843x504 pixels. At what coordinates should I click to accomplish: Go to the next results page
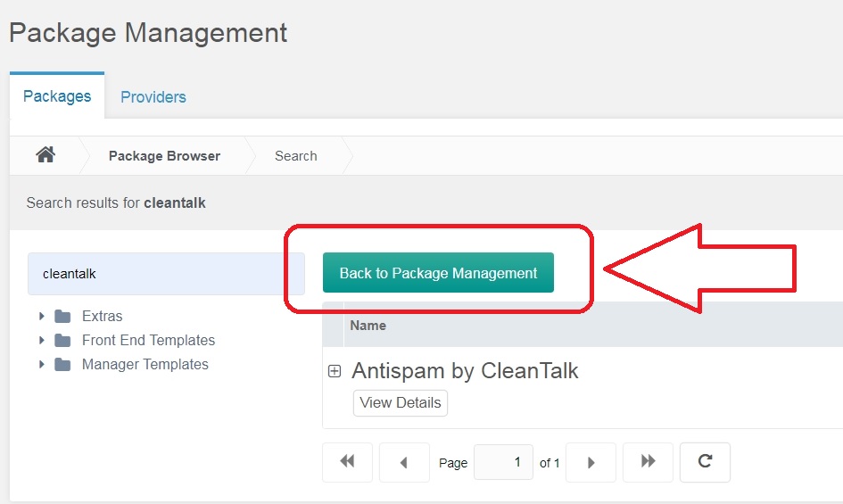point(591,462)
